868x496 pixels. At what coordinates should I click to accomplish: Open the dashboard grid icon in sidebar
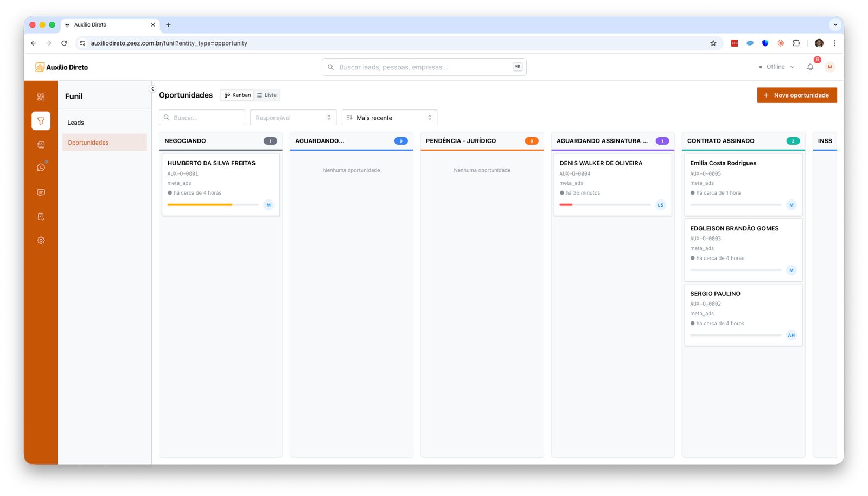pos(41,97)
